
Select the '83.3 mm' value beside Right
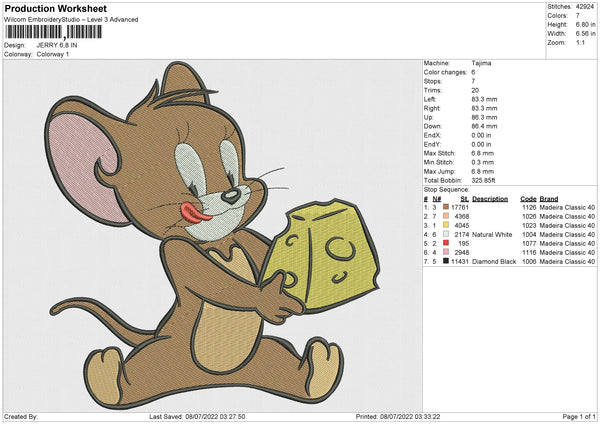(484, 108)
